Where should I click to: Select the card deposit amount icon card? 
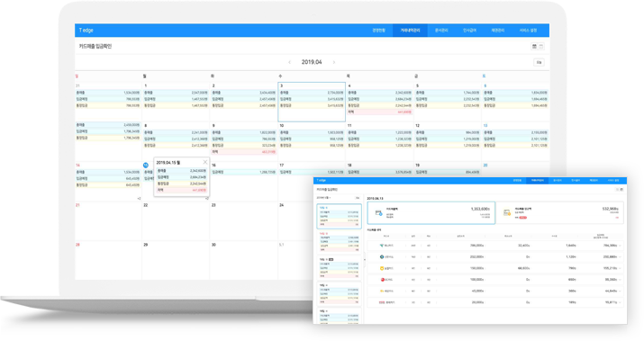560,212
